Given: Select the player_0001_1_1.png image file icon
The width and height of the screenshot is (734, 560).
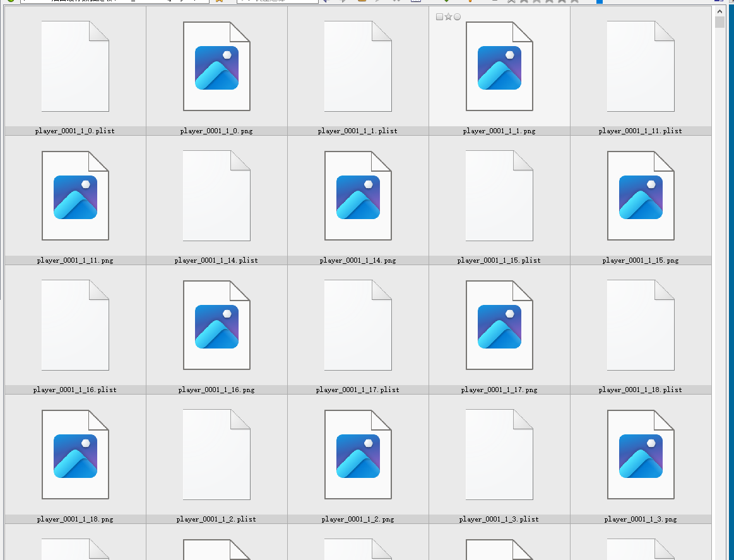Looking at the screenshot, I should [x=499, y=66].
